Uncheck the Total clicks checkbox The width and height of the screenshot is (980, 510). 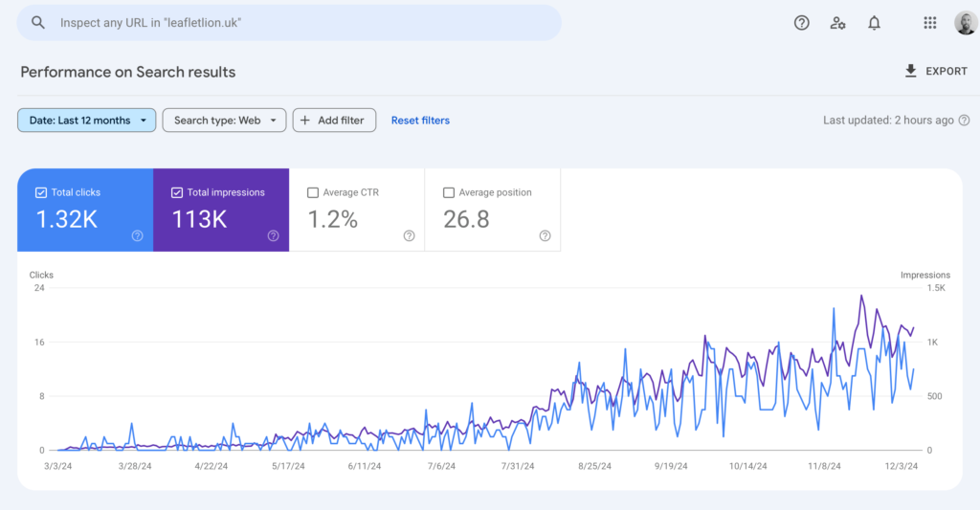pos(40,192)
